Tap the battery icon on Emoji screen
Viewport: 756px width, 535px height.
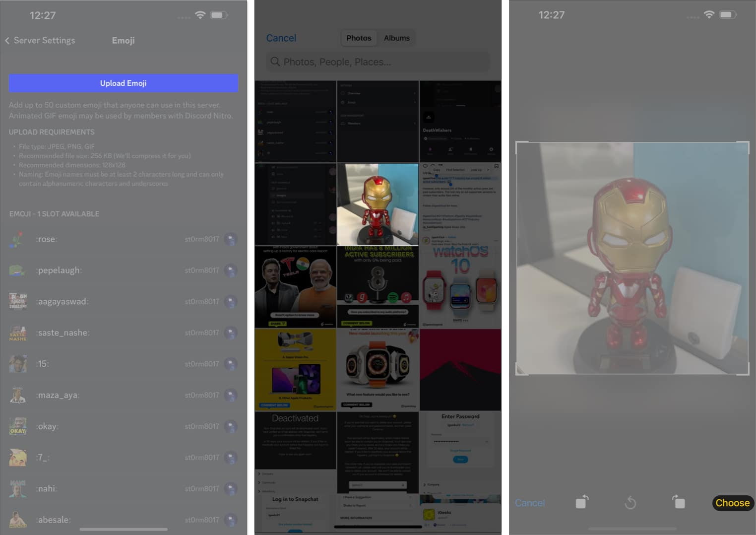219,15
